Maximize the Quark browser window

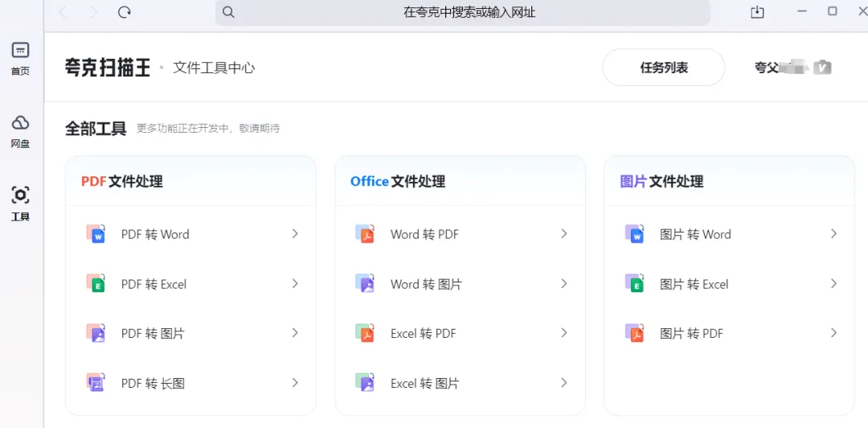tap(832, 11)
